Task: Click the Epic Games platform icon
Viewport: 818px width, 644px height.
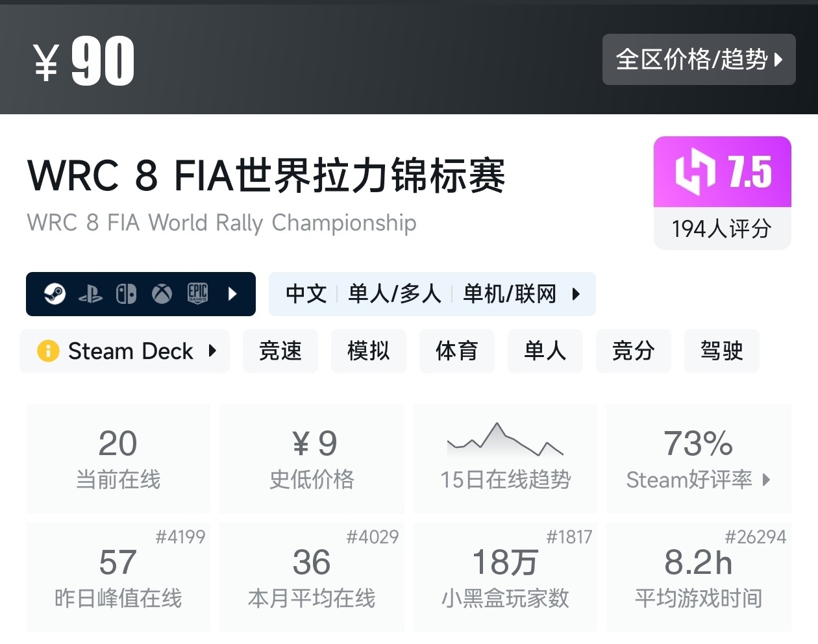Action: (197, 294)
